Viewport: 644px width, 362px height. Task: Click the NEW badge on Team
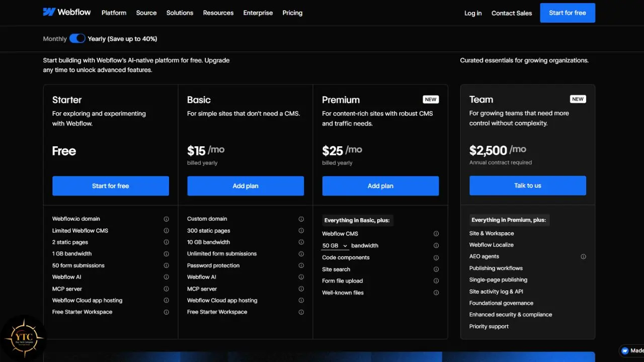click(578, 99)
